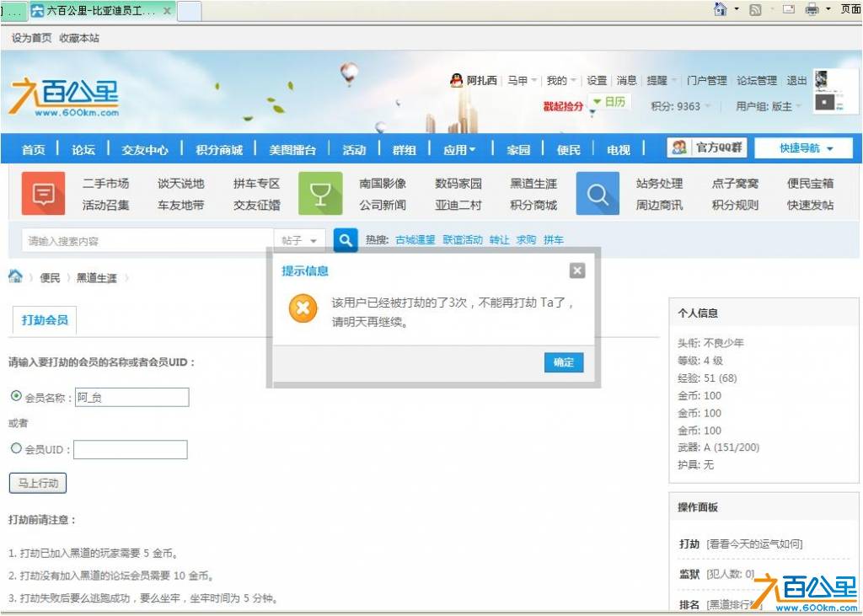
Task: Open the 快捷导航 dropdown
Action: point(803,148)
